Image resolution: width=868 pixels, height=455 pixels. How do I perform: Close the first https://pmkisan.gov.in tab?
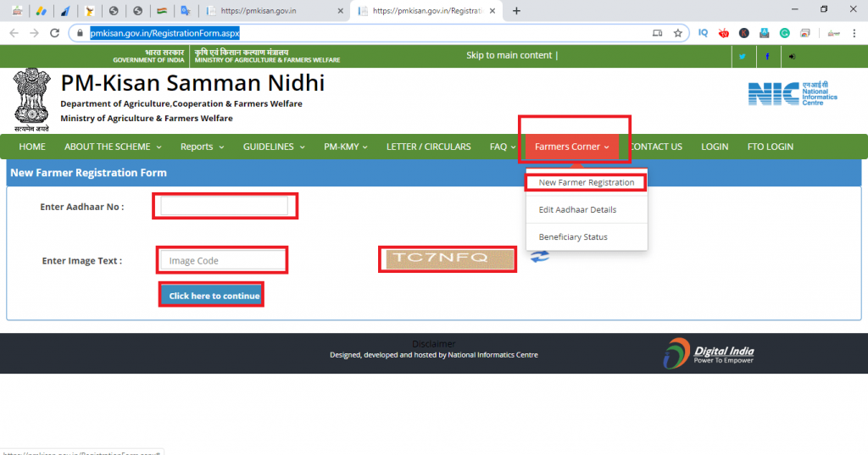341,10
